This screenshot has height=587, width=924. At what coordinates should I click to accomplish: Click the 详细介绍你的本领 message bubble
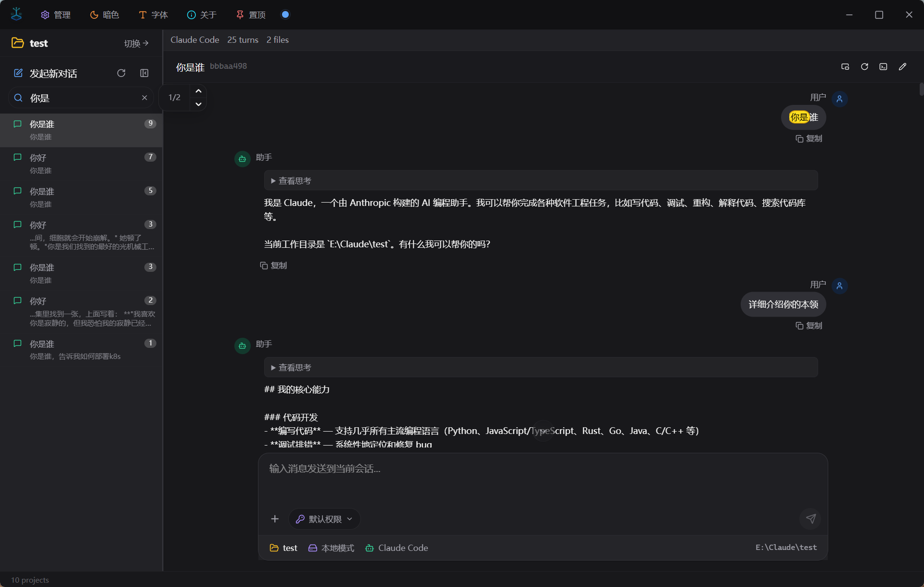[x=783, y=305]
